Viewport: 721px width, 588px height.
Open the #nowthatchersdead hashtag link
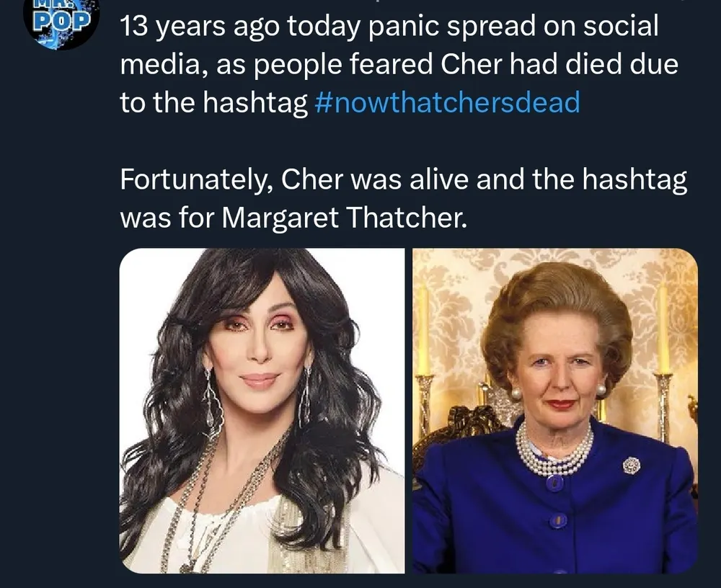click(447, 103)
